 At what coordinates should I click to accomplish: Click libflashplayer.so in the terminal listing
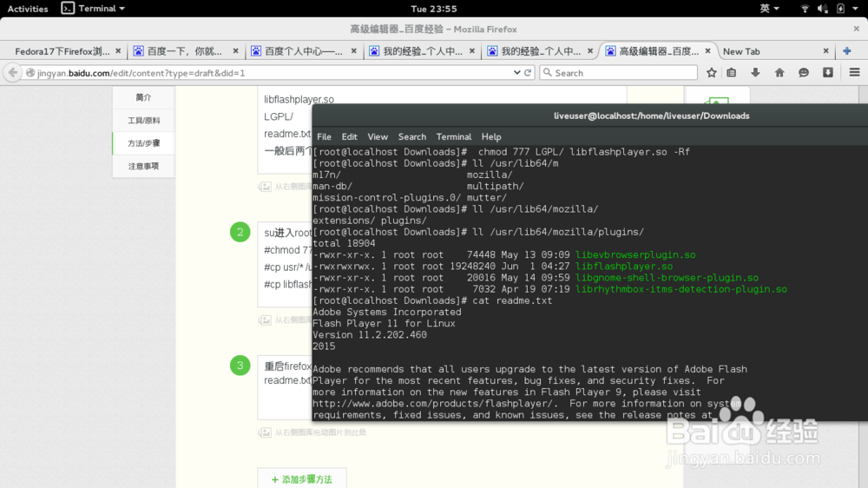point(624,267)
